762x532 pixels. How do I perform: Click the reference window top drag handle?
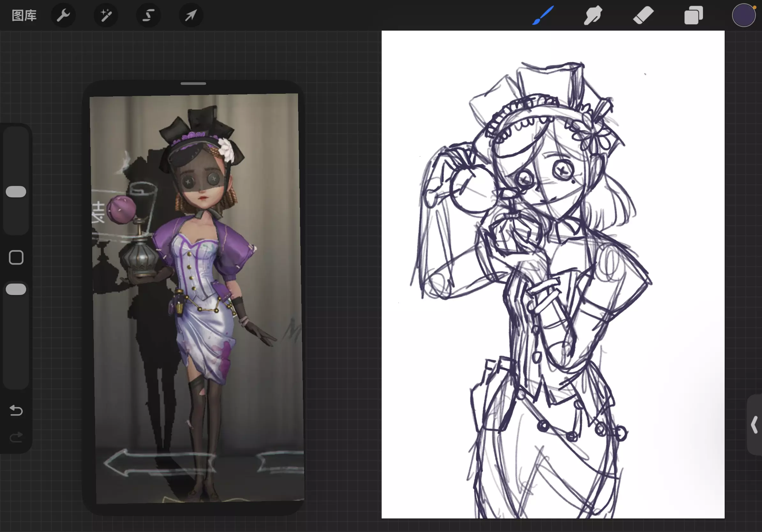[x=193, y=84]
